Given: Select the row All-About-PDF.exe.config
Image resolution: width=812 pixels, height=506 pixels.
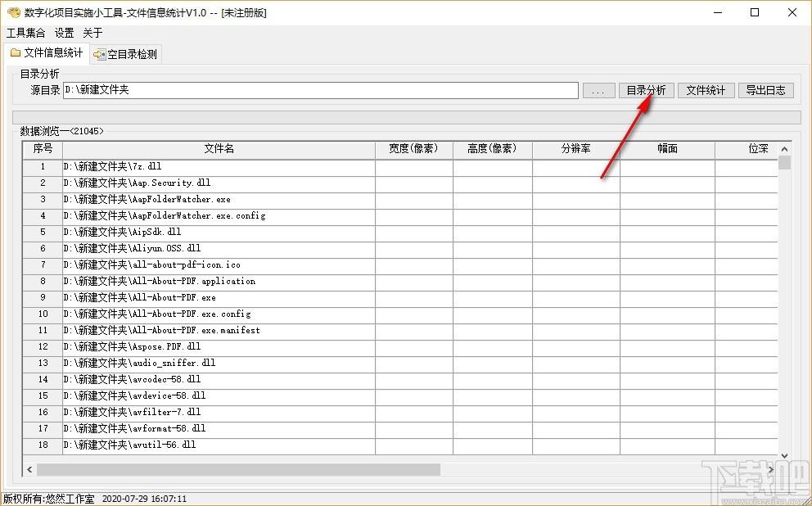Looking at the screenshot, I should pyautogui.click(x=400, y=314).
